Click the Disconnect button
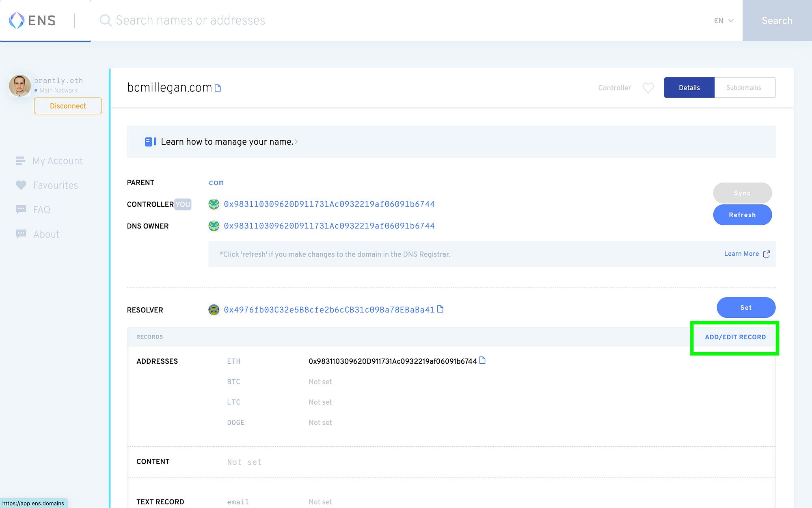Screen dimensions: 812x508 (68, 106)
